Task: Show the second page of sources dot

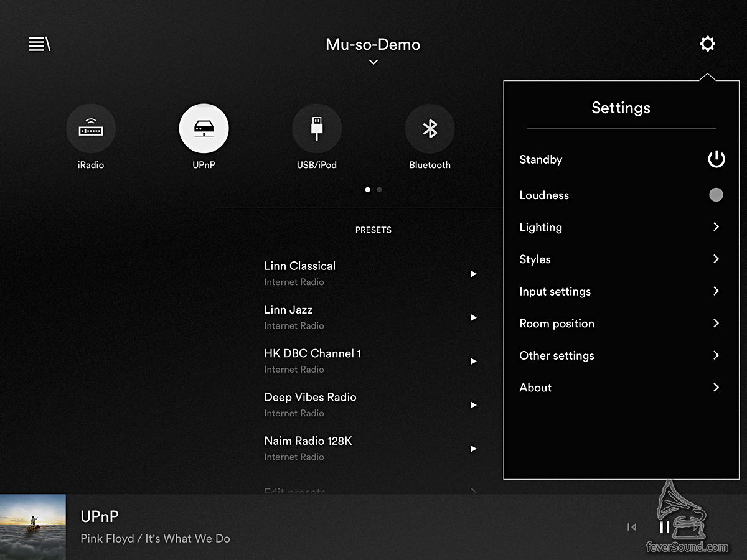Action: tap(379, 189)
